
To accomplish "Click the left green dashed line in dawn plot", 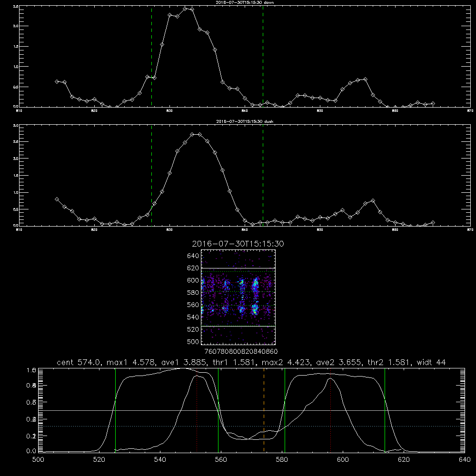I will click(151, 56).
